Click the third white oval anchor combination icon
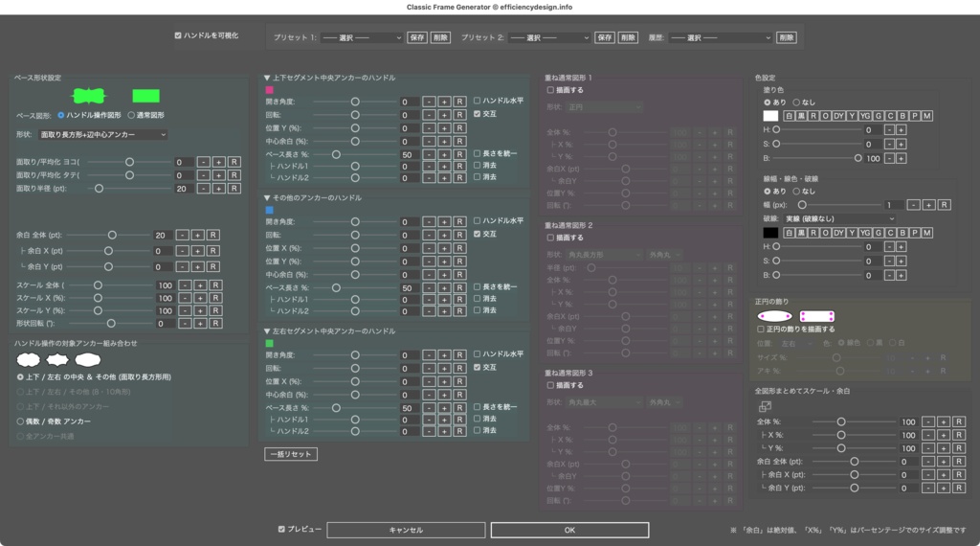The image size is (980, 546). pos(87,359)
